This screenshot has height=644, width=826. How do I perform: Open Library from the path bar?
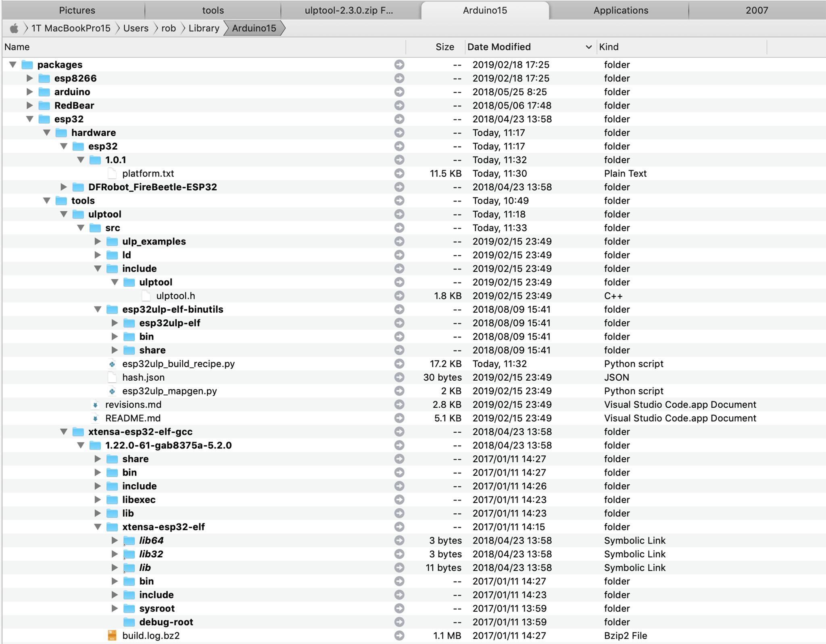point(204,28)
